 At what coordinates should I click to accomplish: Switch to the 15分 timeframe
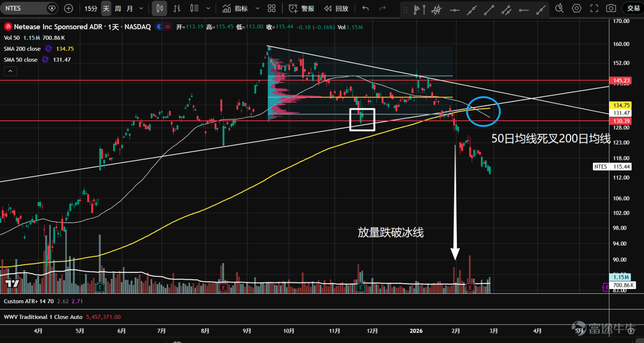pyautogui.click(x=91, y=8)
